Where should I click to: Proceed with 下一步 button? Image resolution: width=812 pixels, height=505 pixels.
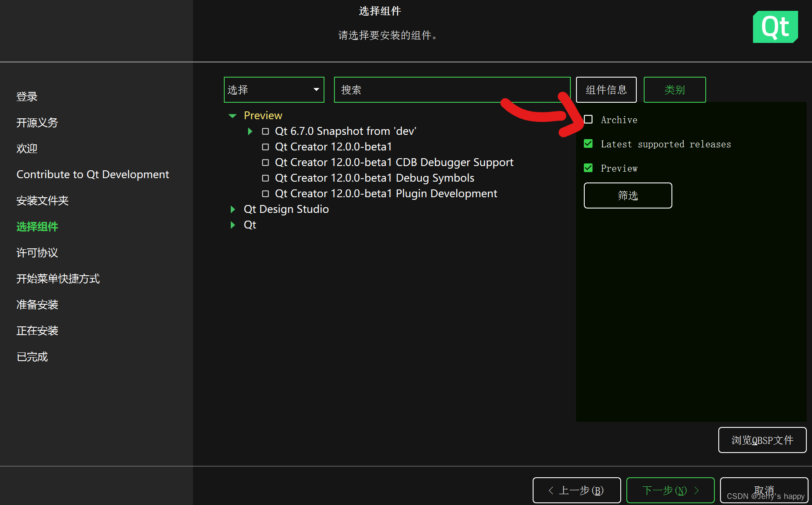pos(671,490)
